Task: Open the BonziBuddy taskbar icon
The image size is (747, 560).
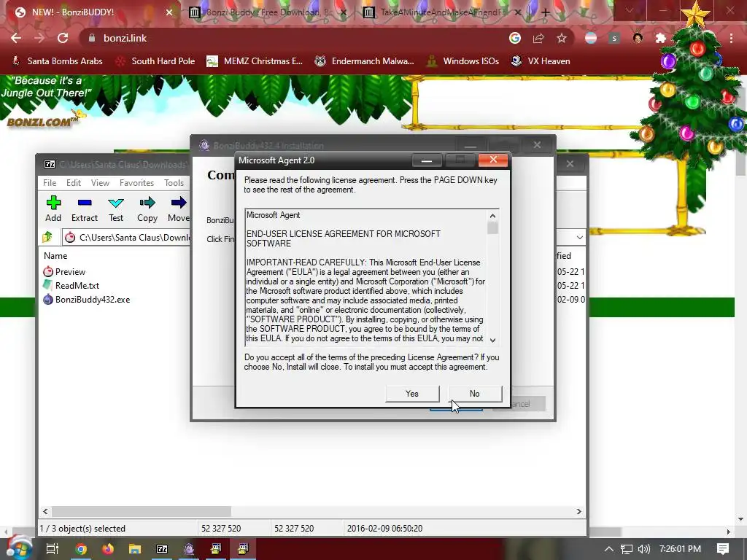Action: pyautogui.click(x=189, y=549)
